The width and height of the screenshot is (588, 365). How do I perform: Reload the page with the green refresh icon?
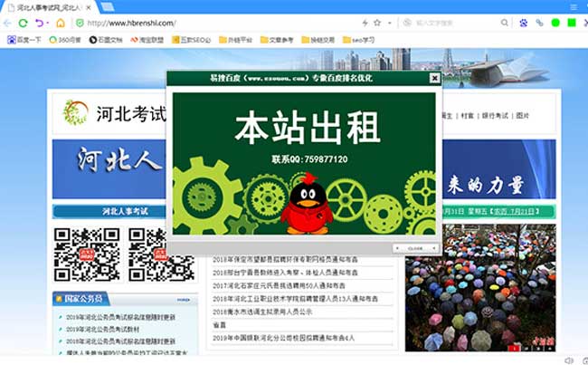pos(23,24)
